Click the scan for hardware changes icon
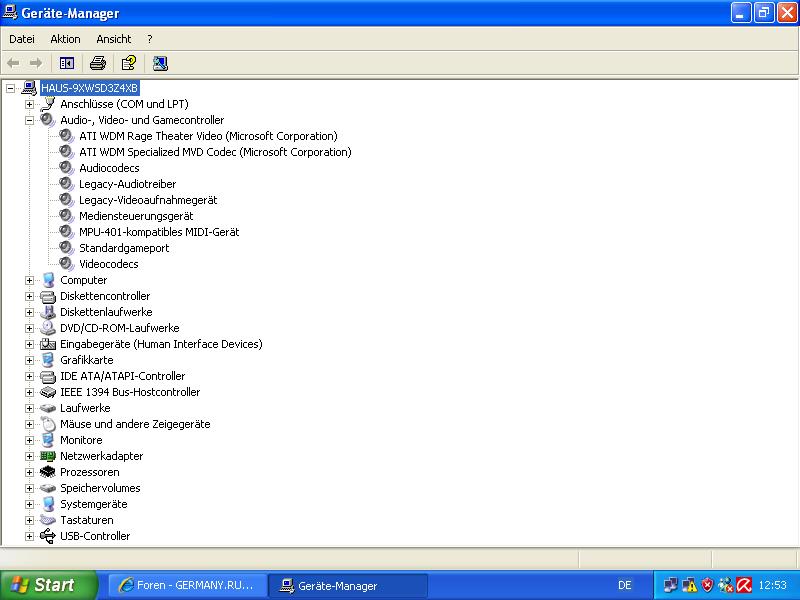 click(x=160, y=63)
